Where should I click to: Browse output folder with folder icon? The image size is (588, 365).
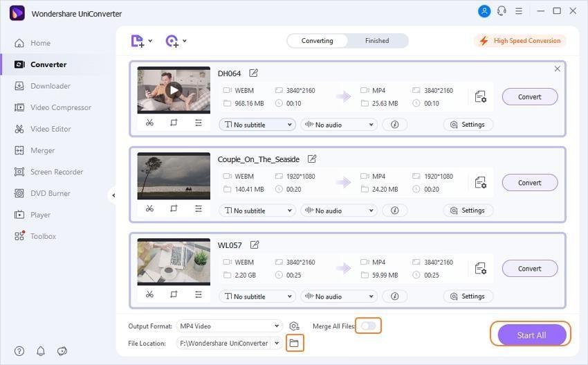(x=295, y=344)
